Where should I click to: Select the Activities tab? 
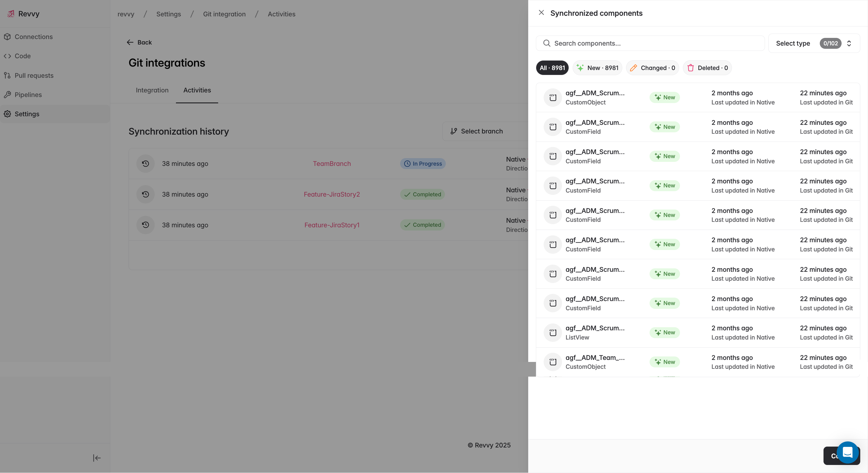pos(197,90)
